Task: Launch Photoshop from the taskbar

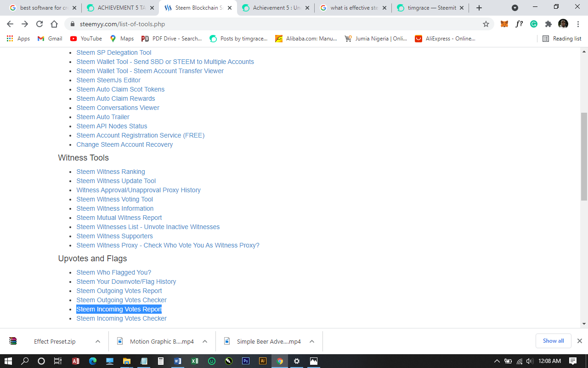Action: 246,361
